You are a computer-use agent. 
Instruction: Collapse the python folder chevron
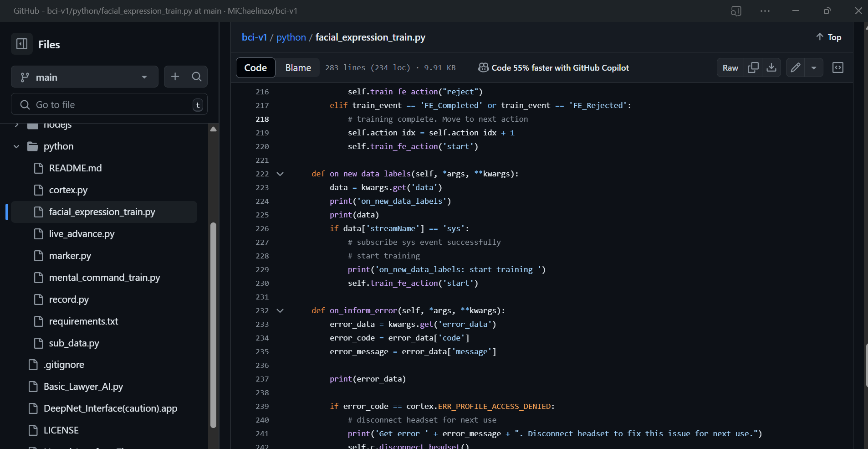point(16,146)
